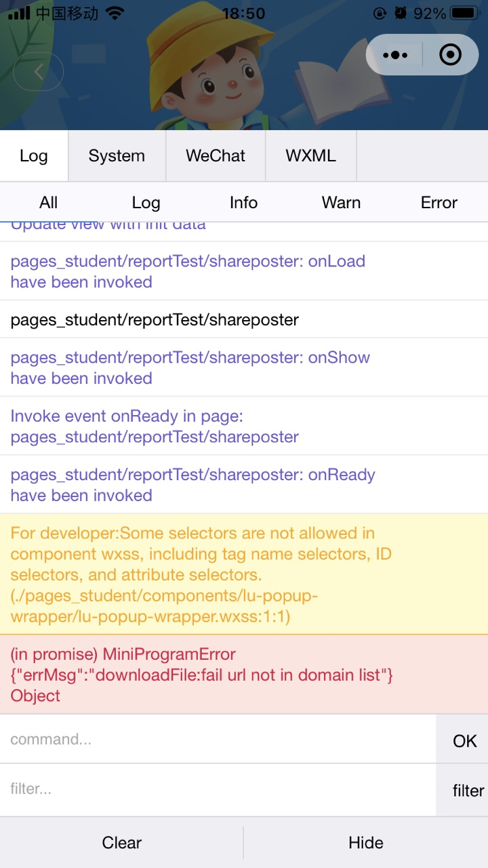Tap the alarm clock status icon
488x868 pixels.
[401, 13]
